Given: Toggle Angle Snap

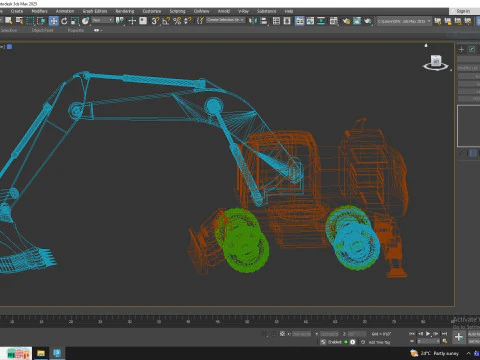Looking at the screenshot, I should click(166, 21).
